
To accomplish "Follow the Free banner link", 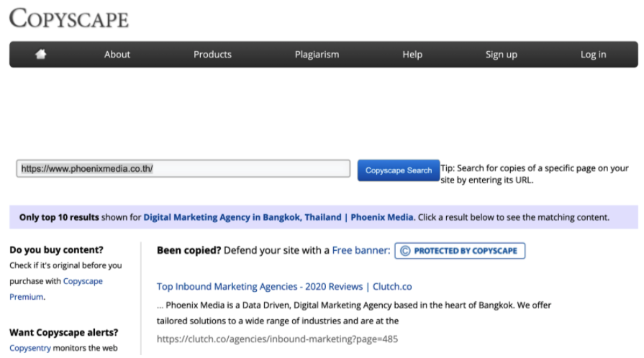I will pyautogui.click(x=361, y=250).
